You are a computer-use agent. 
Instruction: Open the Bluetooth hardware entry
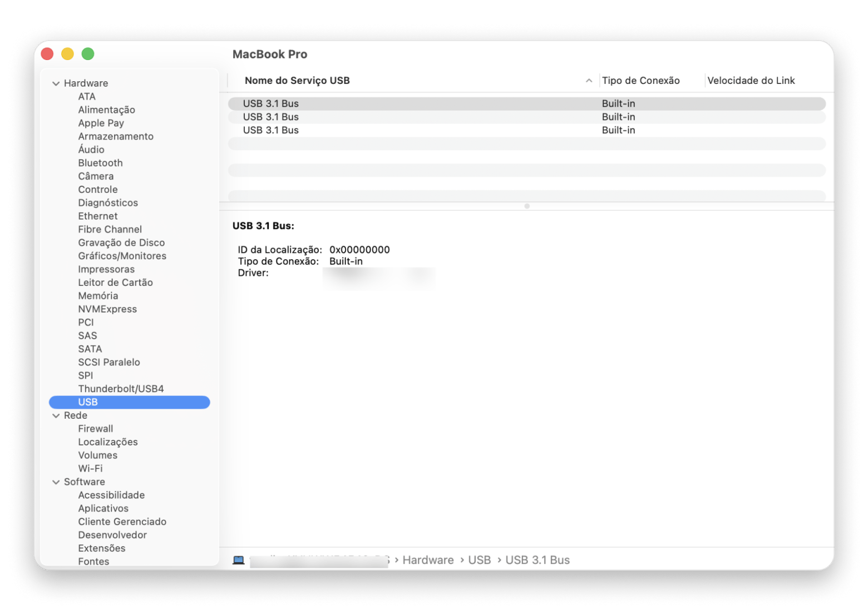point(100,163)
